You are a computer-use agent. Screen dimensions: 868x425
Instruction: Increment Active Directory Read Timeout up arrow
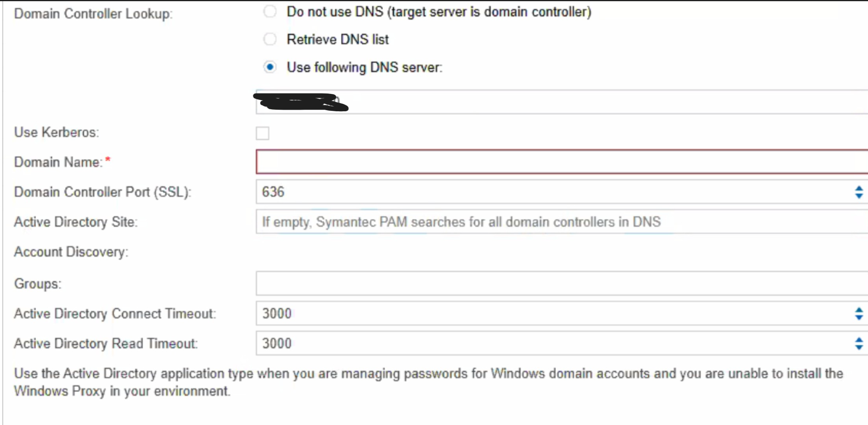pyautogui.click(x=859, y=339)
